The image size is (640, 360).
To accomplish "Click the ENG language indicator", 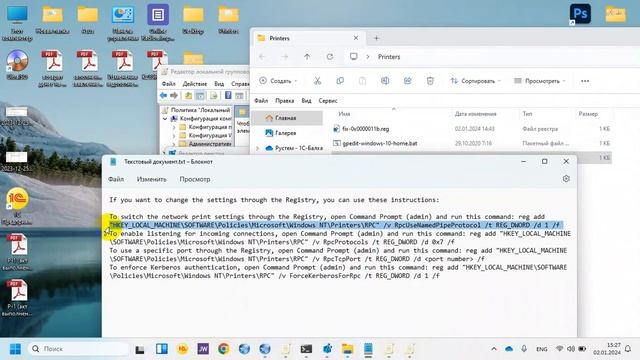I will pos(542,349).
